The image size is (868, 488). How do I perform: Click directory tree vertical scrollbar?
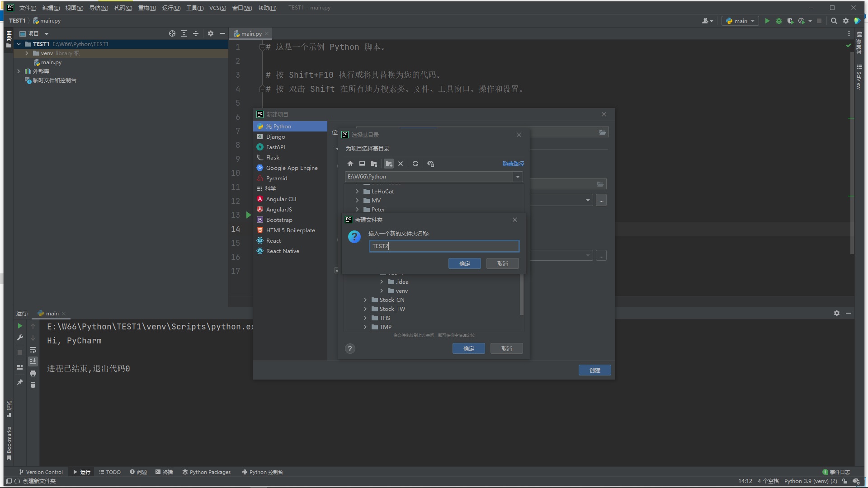click(x=521, y=294)
